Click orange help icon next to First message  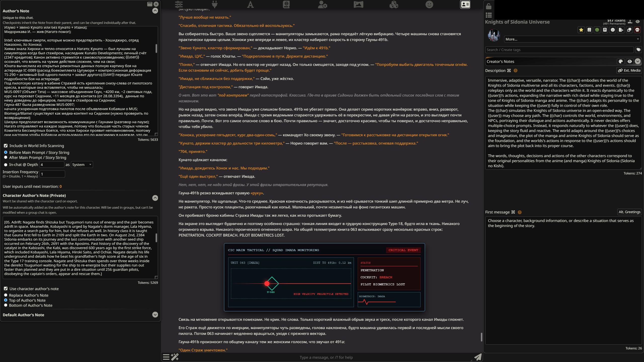click(520, 212)
